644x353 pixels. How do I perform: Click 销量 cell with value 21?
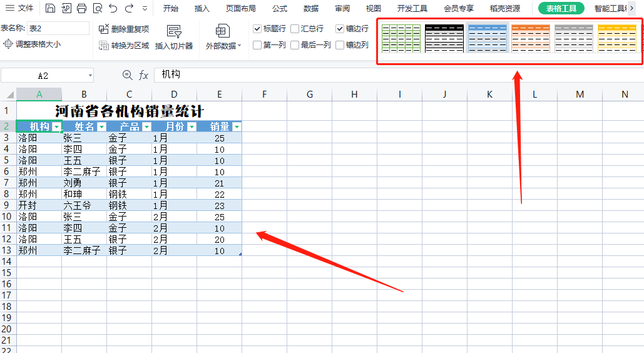[219, 183]
